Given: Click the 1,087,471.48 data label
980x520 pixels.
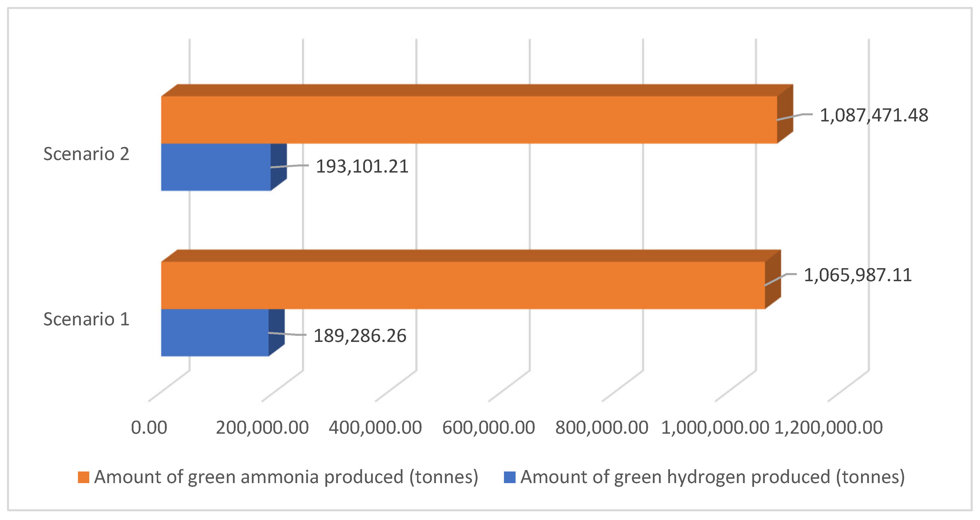Looking at the screenshot, I should [874, 115].
